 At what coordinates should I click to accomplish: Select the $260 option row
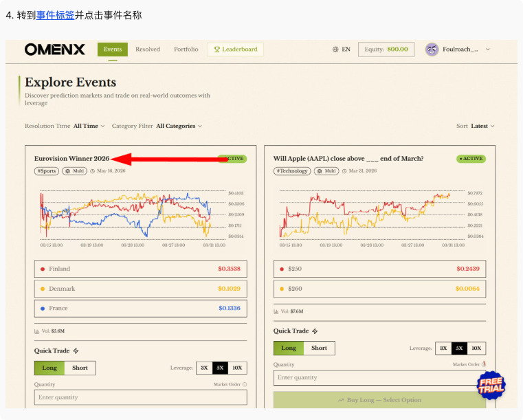tap(379, 289)
